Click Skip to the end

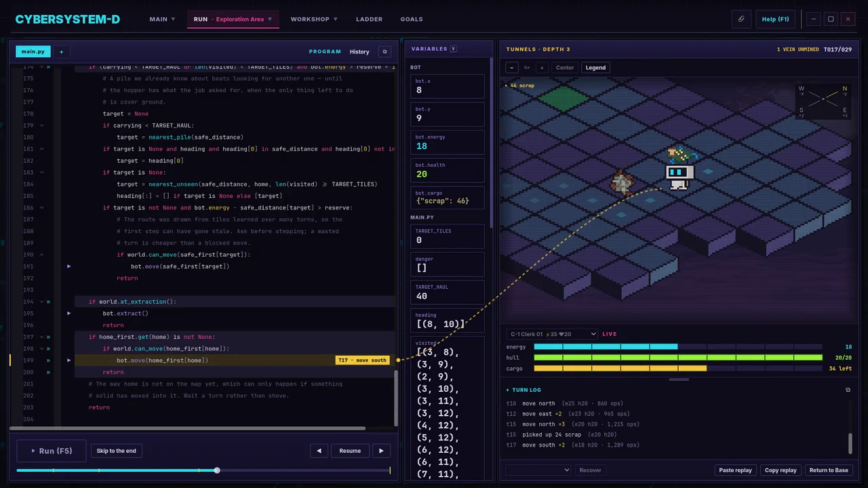(x=116, y=451)
